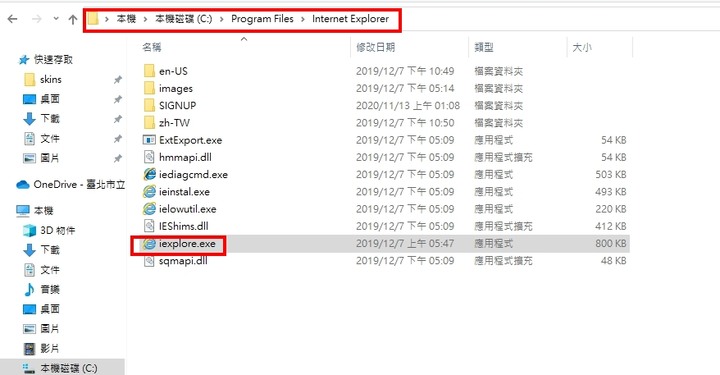This screenshot has height=375, width=720.
Task: Go forward with the Forward arrow
Action: (37, 19)
